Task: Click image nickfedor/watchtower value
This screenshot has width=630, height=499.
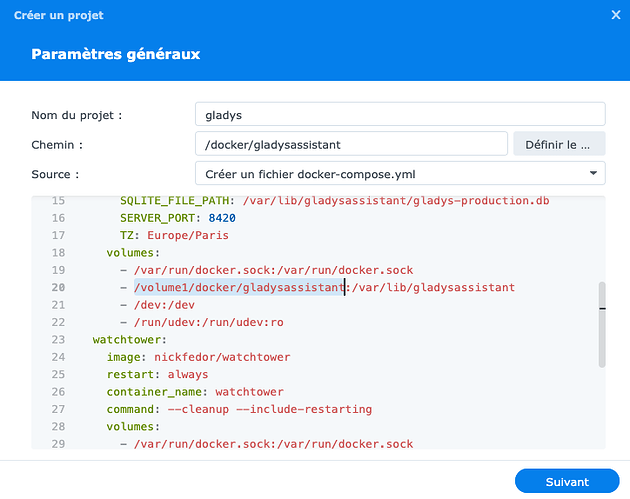Action: click(222, 357)
